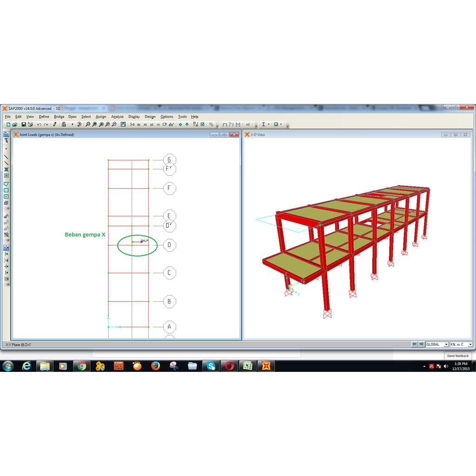Click the system tray volume icon
Image resolution: width=476 pixels, height=476 pixels.
pyautogui.click(x=446, y=366)
